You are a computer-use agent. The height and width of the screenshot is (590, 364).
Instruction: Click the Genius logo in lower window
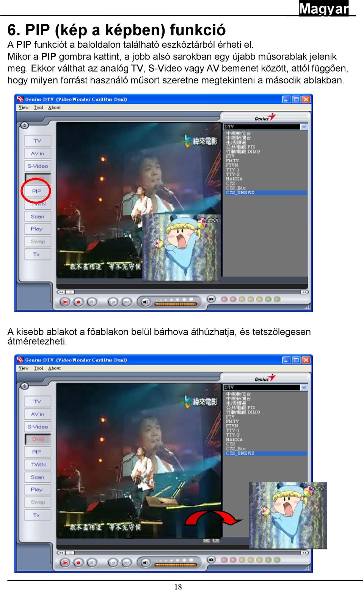click(265, 378)
